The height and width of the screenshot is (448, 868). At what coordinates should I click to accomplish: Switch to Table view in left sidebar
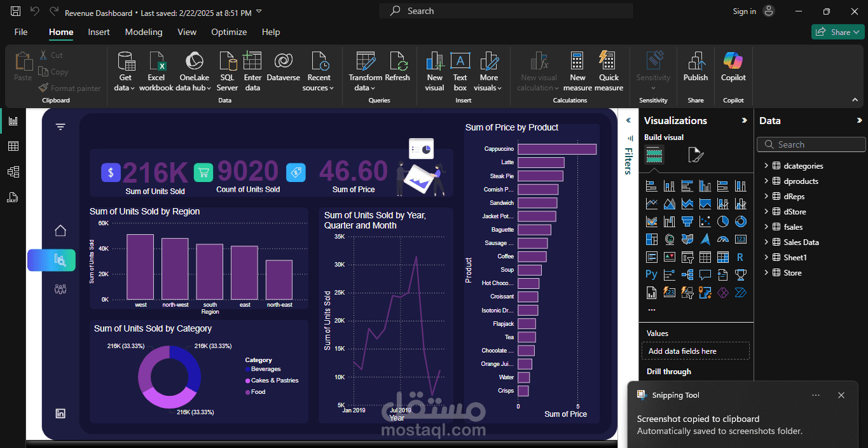click(13, 146)
